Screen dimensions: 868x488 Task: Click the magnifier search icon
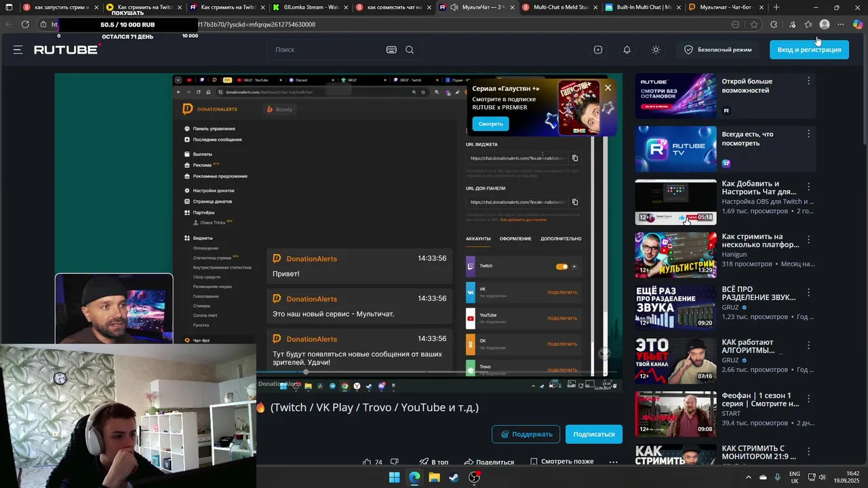coord(410,49)
